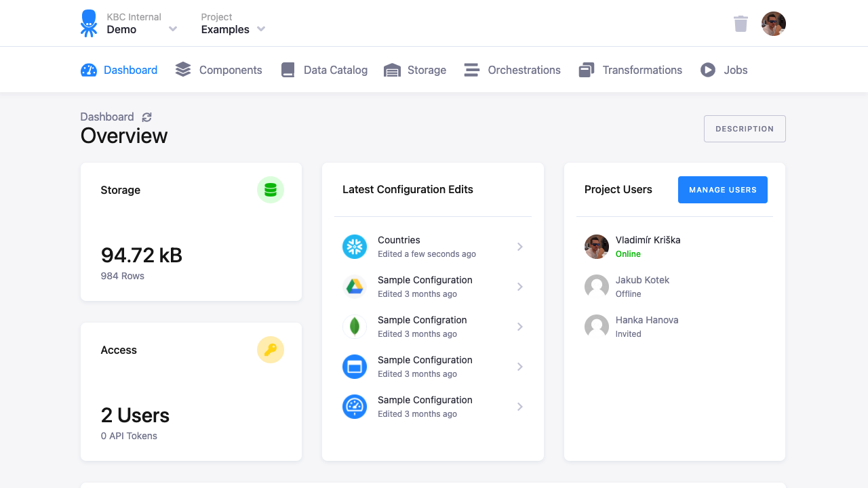This screenshot has height=488, width=868.
Task: Open the Orchestrations tab
Action: (512, 70)
